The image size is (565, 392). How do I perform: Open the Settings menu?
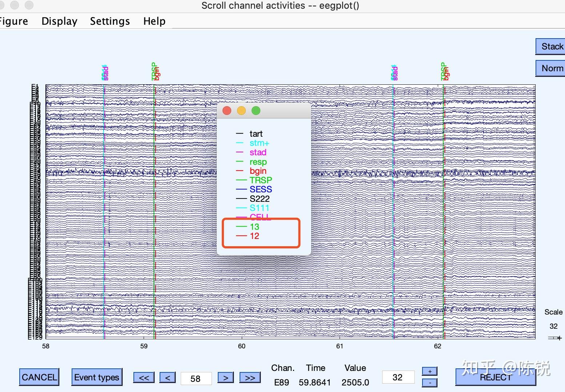(110, 21)
